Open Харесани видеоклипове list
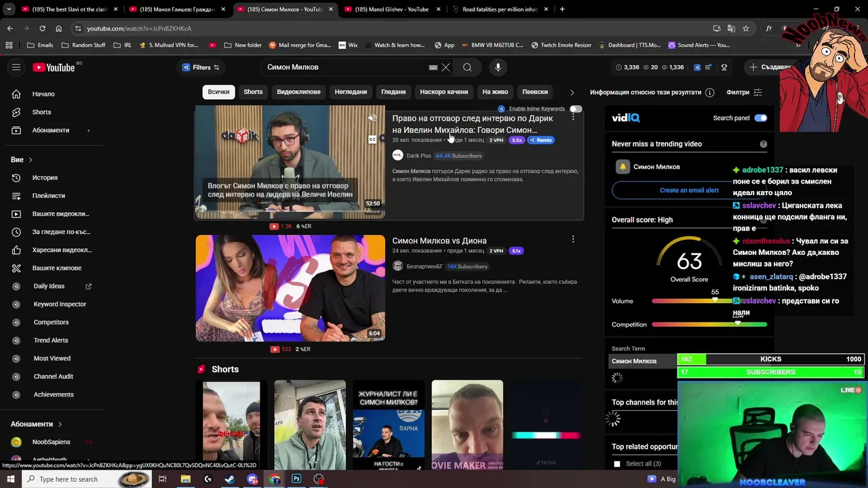This screenshot has width=868, height=488. 62,249
